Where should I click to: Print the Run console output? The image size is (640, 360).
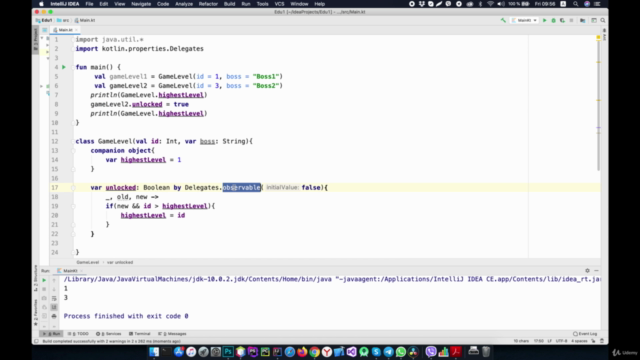(54, 316)
